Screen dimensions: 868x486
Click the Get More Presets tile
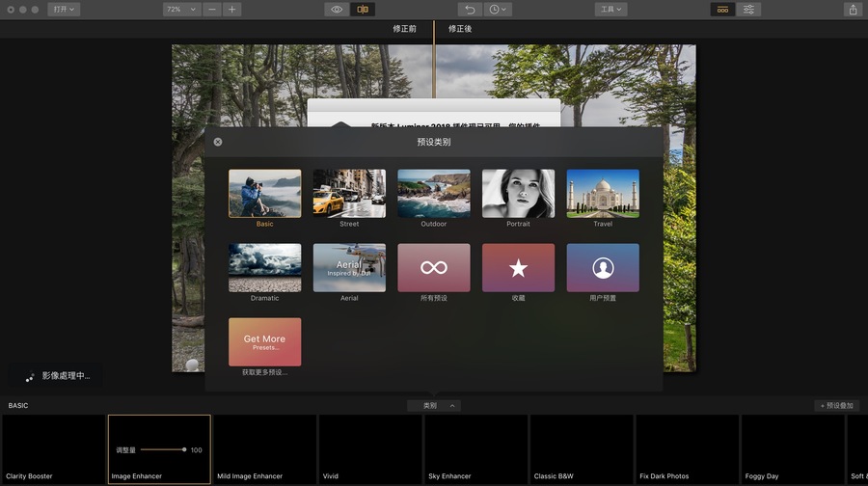pyautogui.click(x=264, y=341)
